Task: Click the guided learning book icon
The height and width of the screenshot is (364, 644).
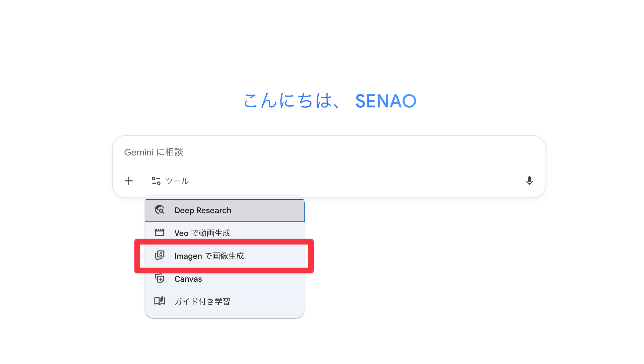Action: 160,301
